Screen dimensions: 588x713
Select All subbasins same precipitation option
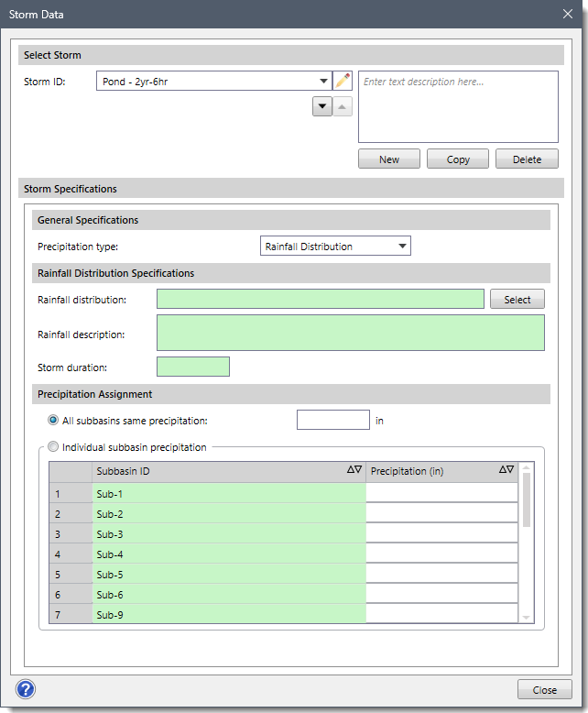click(53, 421)
